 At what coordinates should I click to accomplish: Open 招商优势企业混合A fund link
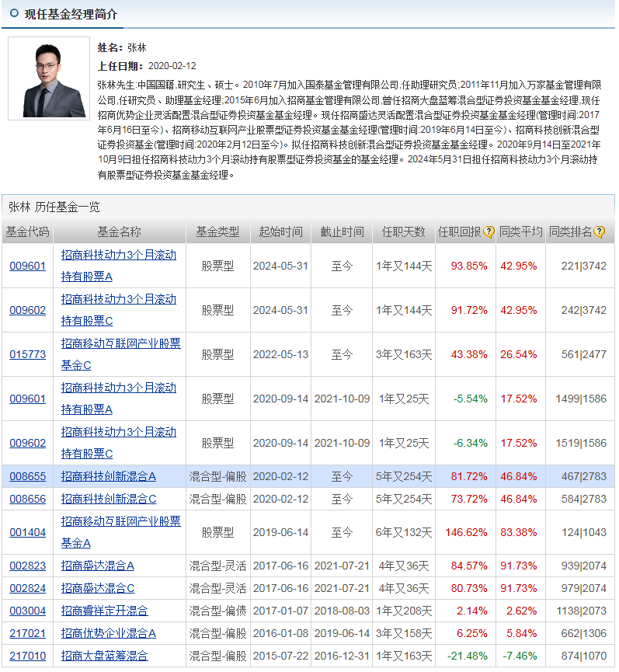pyautogui.click(x=109, y=634)
